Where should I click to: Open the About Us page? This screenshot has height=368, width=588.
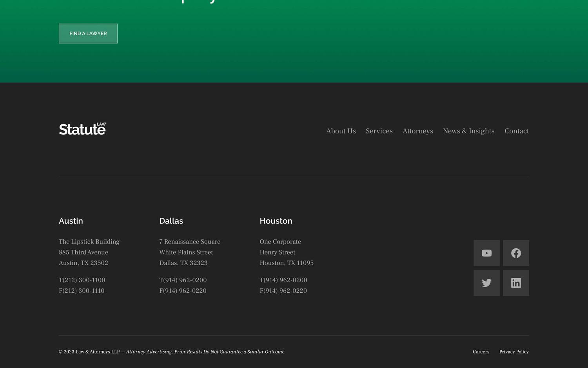pyautogui.click(x=341, y=131)
